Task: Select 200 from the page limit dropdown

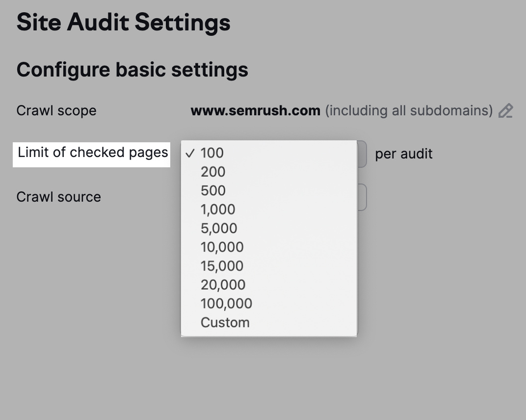Action: coord(212,172)
